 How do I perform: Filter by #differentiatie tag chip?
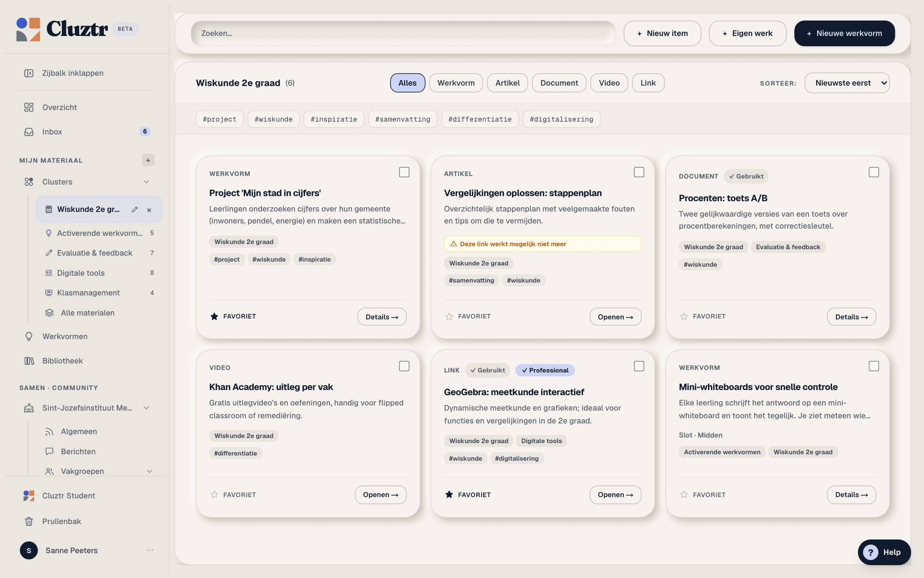(480, 119)
